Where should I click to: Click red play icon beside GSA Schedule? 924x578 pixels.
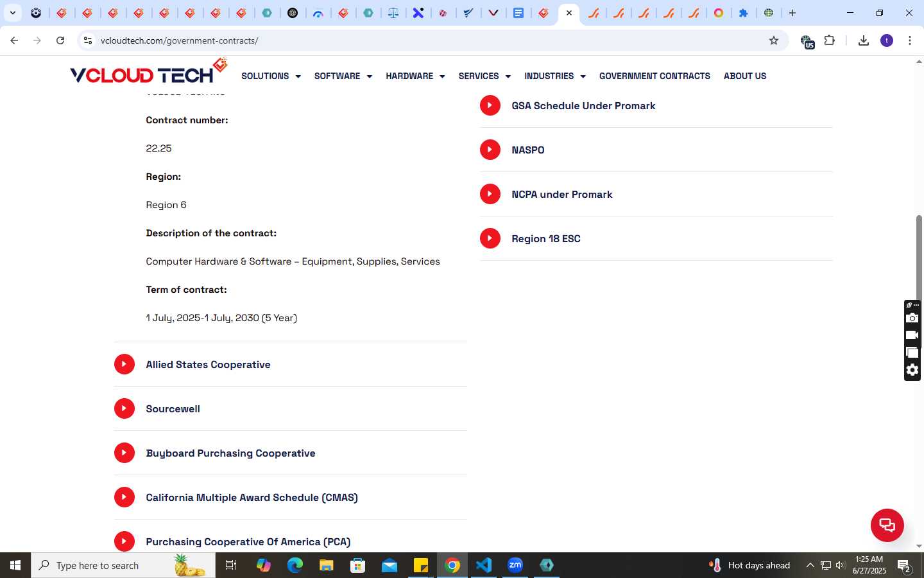(490, 105)
